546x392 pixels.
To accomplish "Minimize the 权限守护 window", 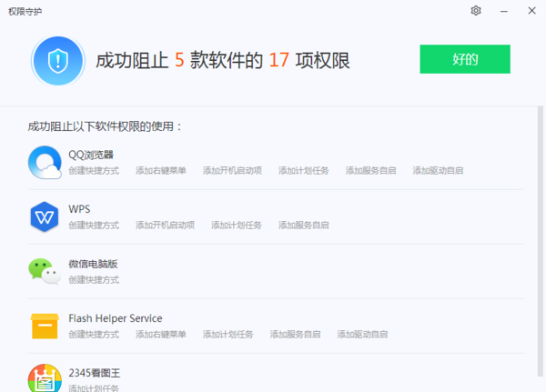I will pos(503,11).
